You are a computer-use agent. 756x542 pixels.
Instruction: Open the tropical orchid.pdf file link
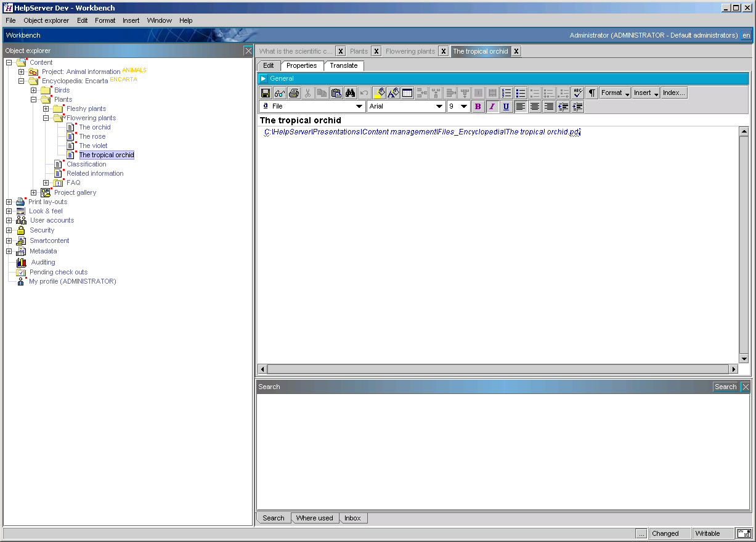[422, 132]
